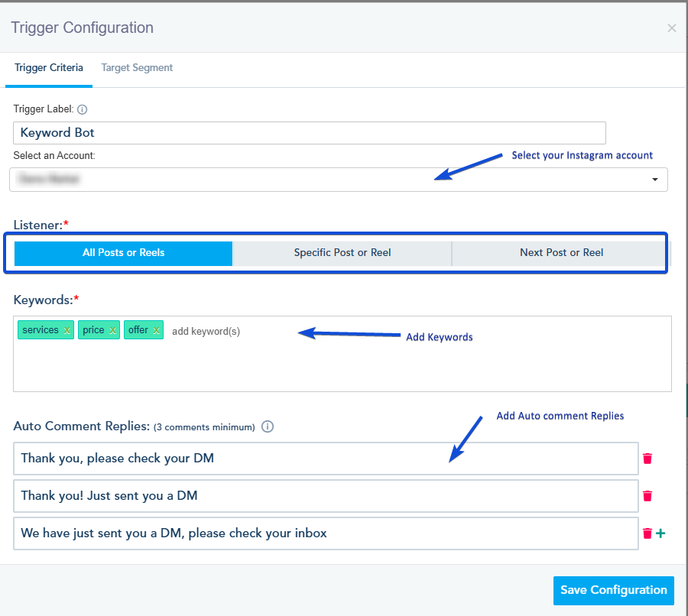Viewport: 688px width, 616px height.
Task: Edit the 'Thank you, please check your DM' reply
Action: pos(326,459)
